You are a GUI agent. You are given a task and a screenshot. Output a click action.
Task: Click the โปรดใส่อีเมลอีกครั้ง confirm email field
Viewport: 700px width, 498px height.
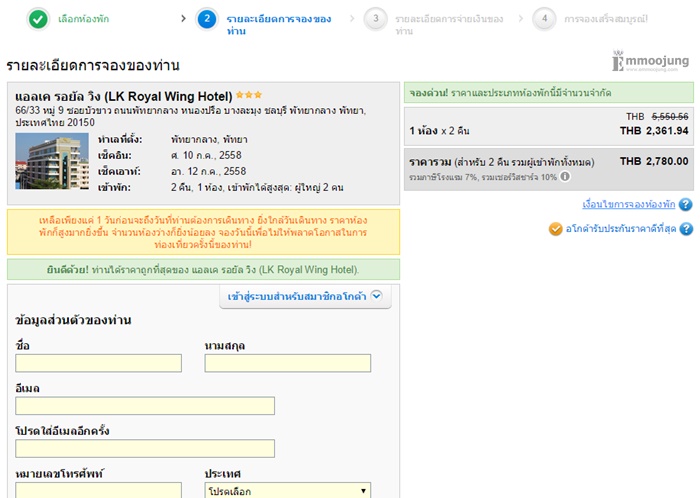pyautogui.click(x=145, y=448)
